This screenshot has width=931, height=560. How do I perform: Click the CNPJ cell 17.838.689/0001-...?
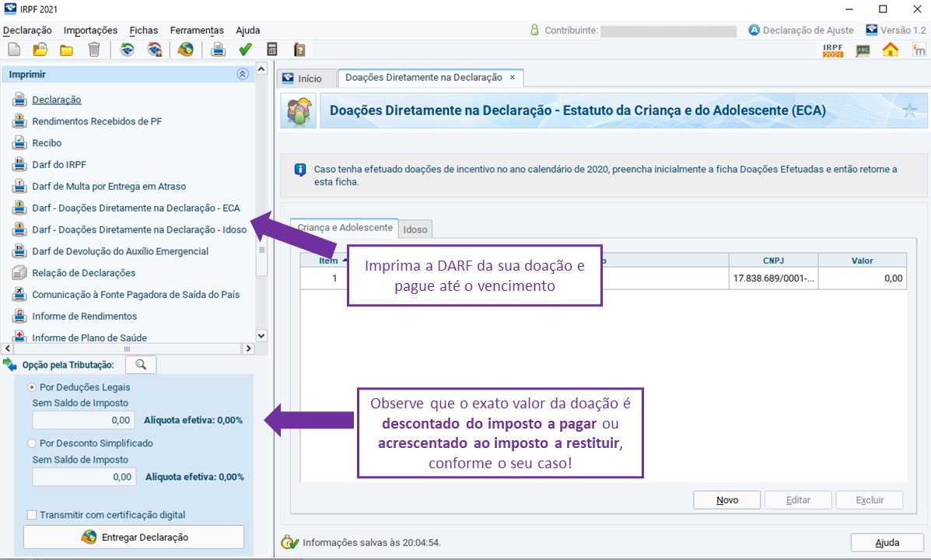773,278
